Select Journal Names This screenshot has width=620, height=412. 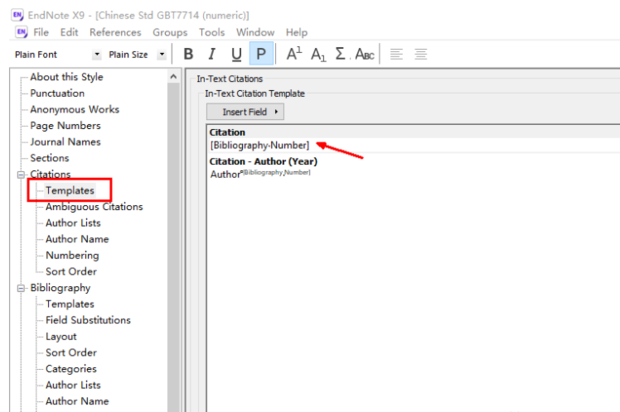coord(65,142)
